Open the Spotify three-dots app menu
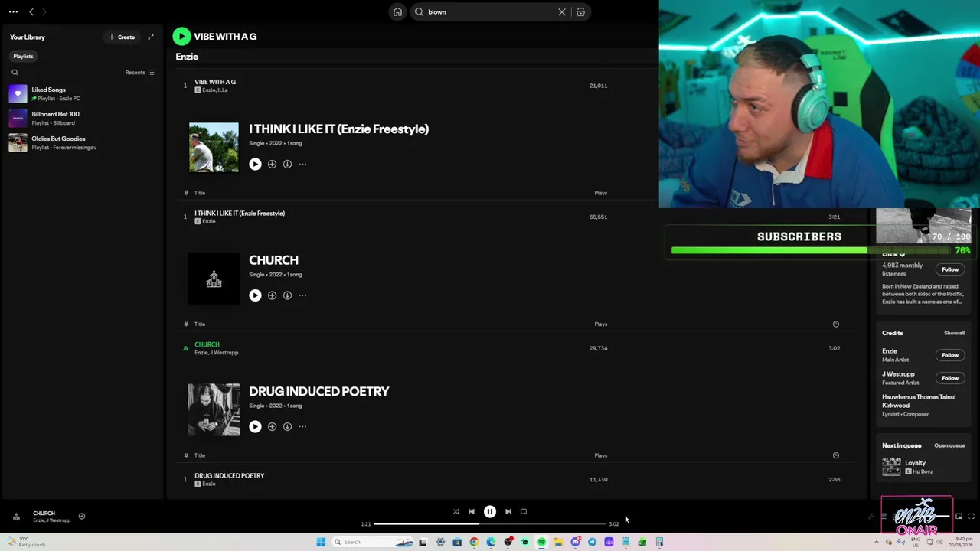Screen dimensions: 980x551 [x=13, y=12]
